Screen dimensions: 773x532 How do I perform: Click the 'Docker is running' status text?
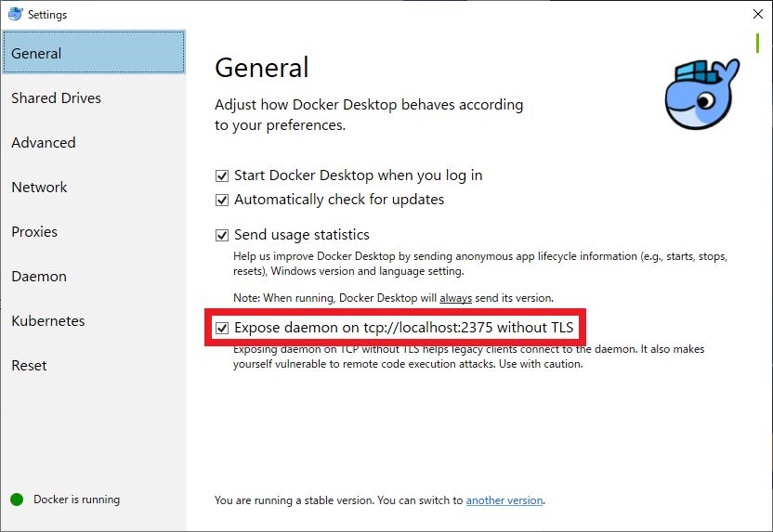(x=76, y=500)
